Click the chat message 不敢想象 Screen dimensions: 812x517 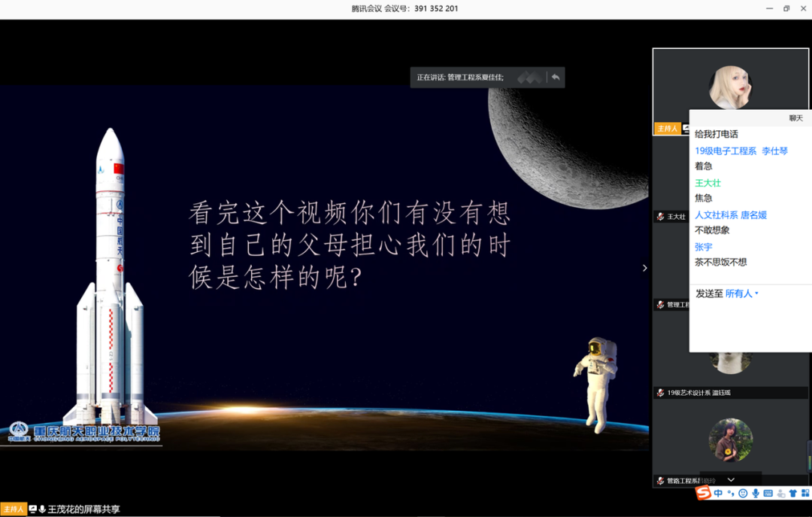coord(712,230)
